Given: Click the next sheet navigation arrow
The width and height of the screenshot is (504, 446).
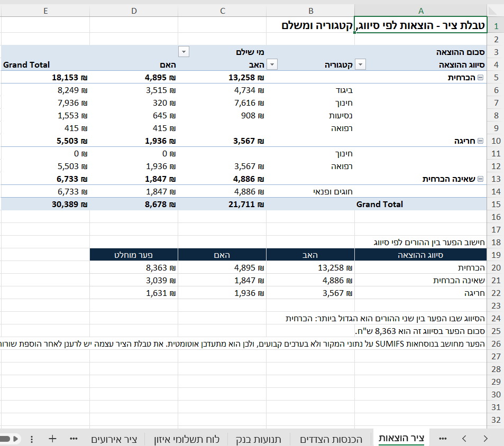Looking at the screenshot, I should point(485,439).
